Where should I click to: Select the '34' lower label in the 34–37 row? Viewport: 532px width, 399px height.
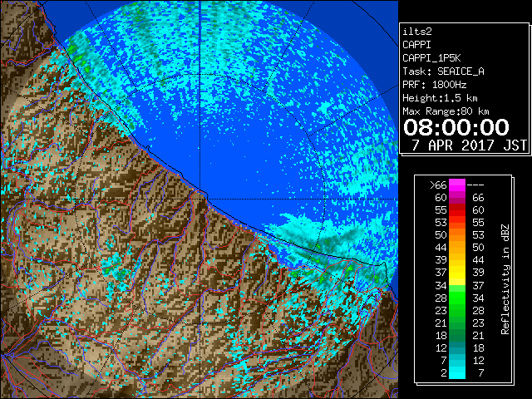click(441, 285)
